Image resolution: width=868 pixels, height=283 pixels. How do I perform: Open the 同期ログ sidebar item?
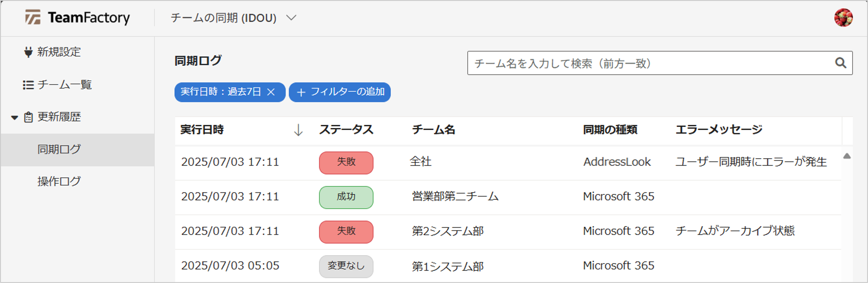pos(59,149)
